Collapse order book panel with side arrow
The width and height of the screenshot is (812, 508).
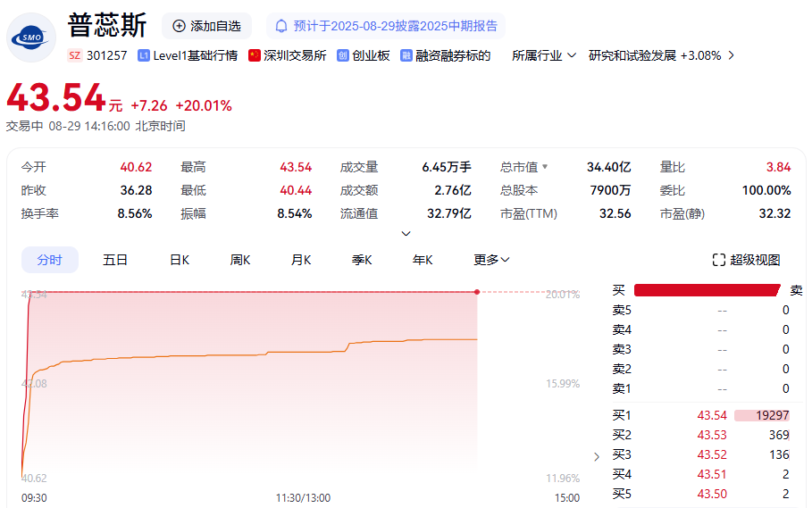[x=597, y=456]
